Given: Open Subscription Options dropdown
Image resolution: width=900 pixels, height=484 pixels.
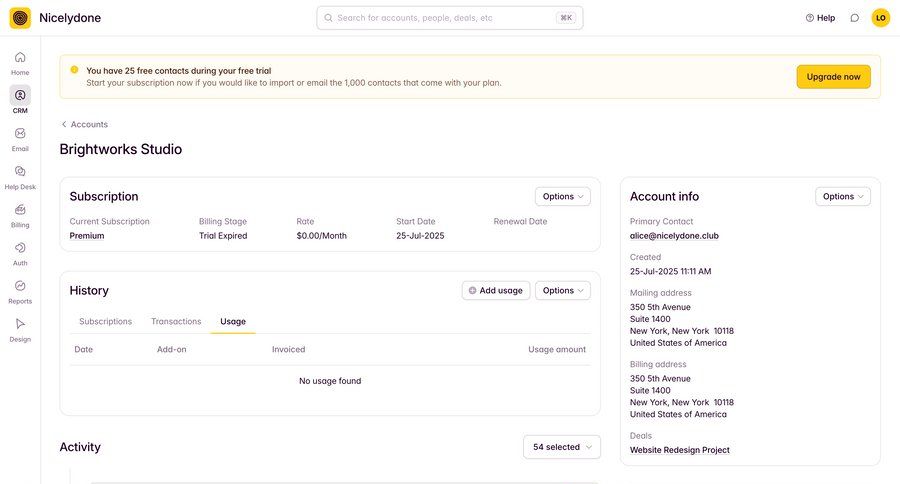Looking at the screenshot, I should pos(562,196).
